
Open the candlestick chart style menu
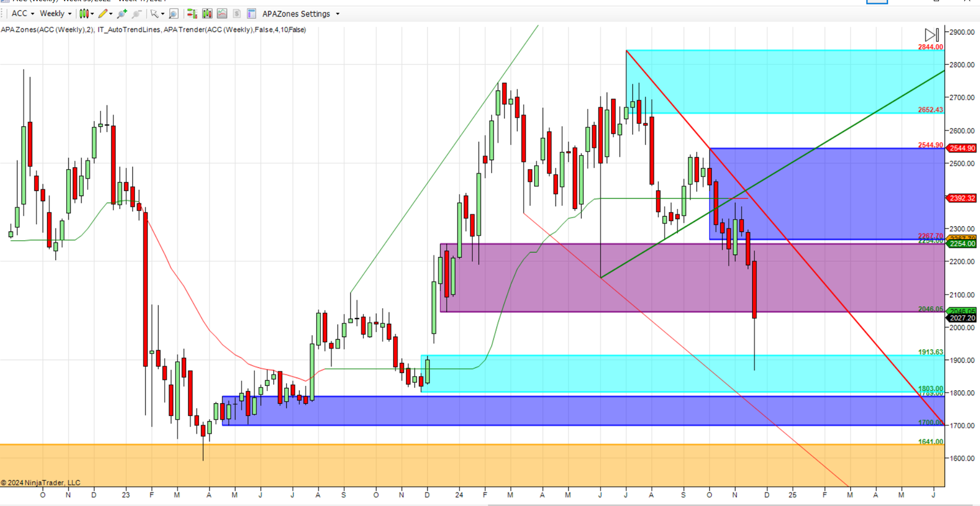click(x=86, y=13)
